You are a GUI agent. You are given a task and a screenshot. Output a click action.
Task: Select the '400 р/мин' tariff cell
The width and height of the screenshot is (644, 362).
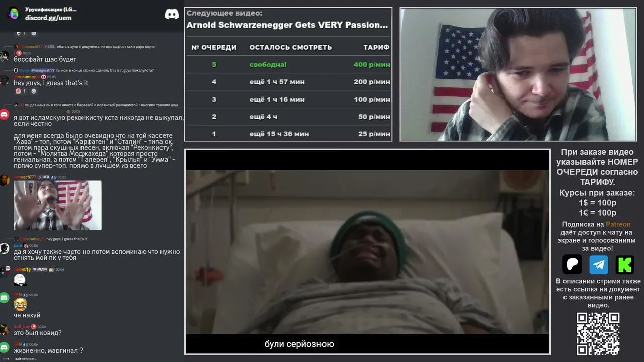[x=372, y=65]
